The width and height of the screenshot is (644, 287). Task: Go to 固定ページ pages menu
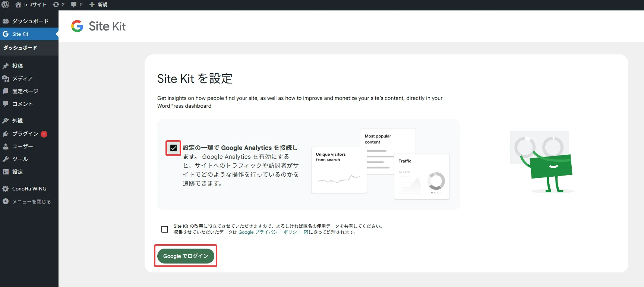(29, 91)
